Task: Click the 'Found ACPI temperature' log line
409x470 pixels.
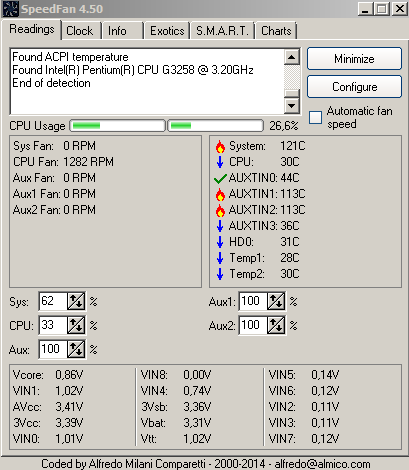Action: [x=70, y=57]
